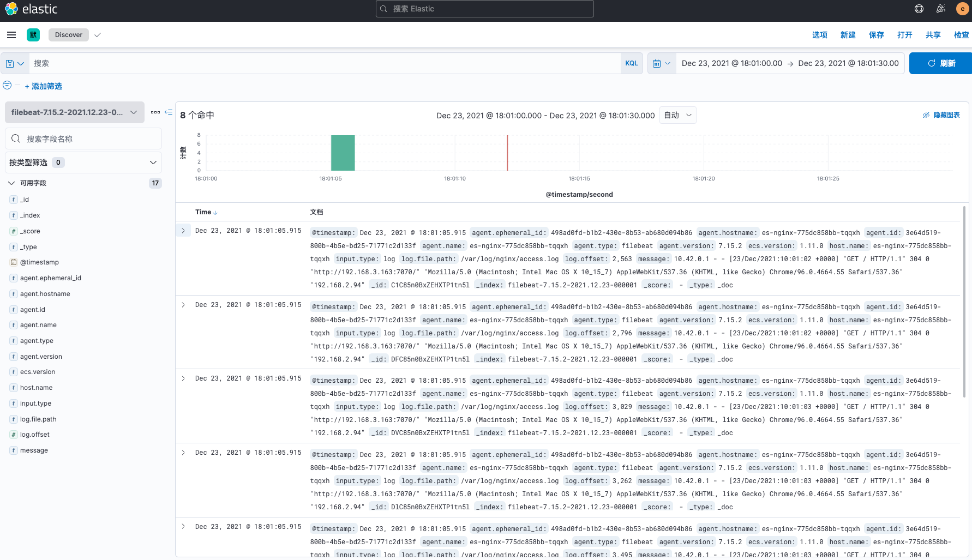Click the _score number type icon

(14, 231)
